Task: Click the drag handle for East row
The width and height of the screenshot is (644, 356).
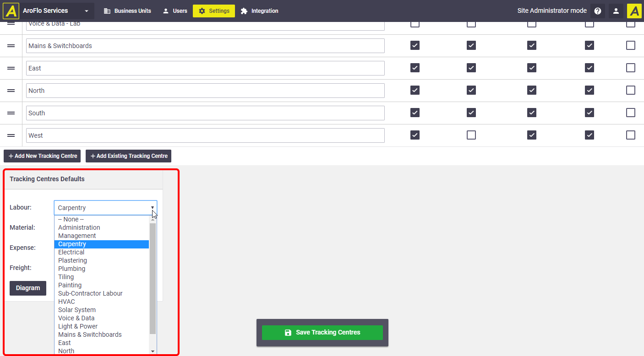Action: (x=11, y=68)
